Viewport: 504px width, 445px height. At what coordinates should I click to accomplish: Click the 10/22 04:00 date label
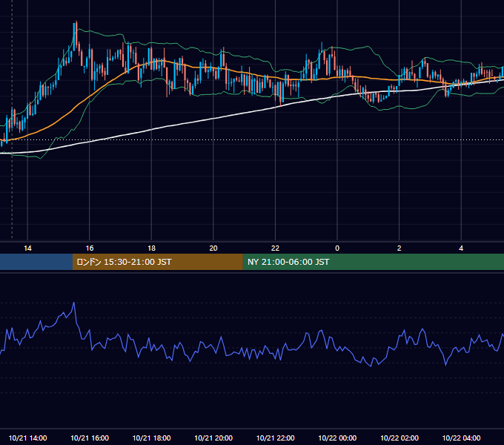pyautogui.click(x=461, y=438)
